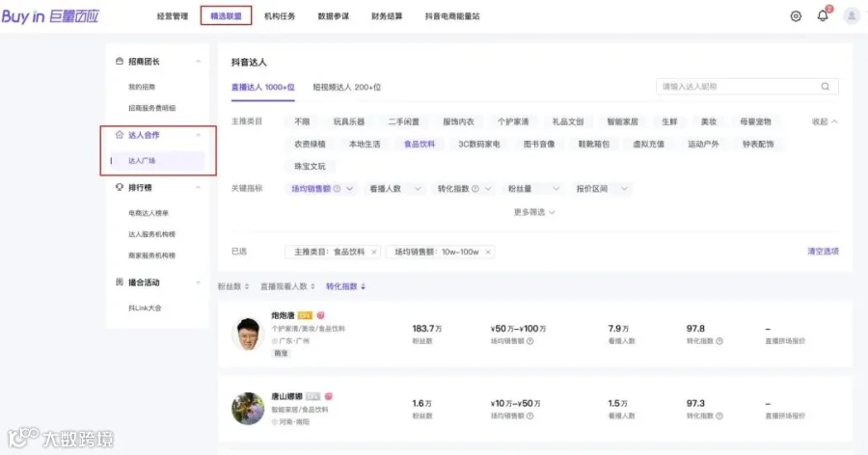The image size is (868, 455).
Task: Click info icon beside 场均销售额 filter
Action: (337, 188)
